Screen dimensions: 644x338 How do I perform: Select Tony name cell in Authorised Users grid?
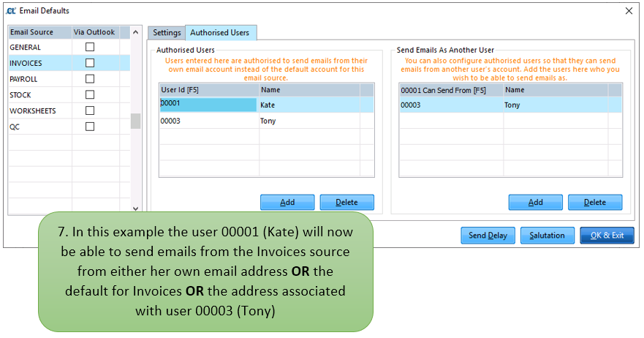(310, 121)
